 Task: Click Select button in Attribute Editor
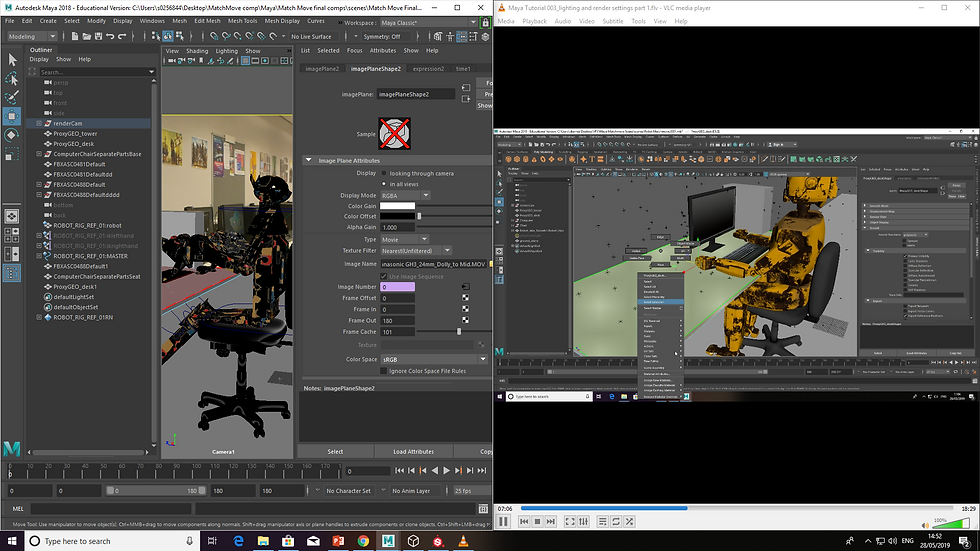click(335, 451)
